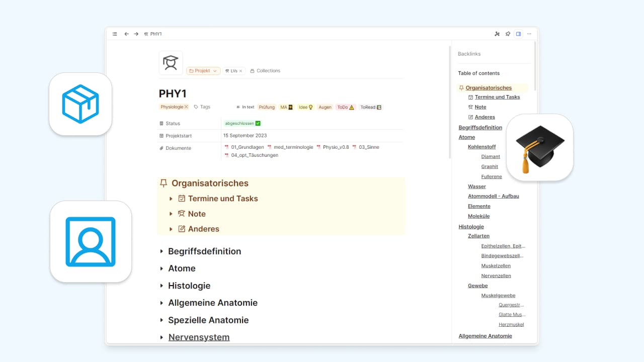Click the graduation cap page icon
Image resolution: width=644 pixels, height=362 pixels.
[171, 63]
